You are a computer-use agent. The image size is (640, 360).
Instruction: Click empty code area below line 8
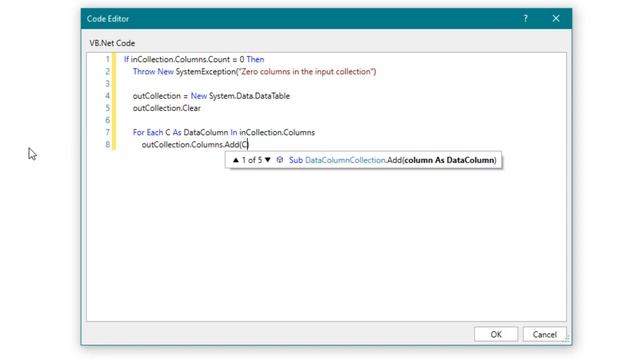327,245
